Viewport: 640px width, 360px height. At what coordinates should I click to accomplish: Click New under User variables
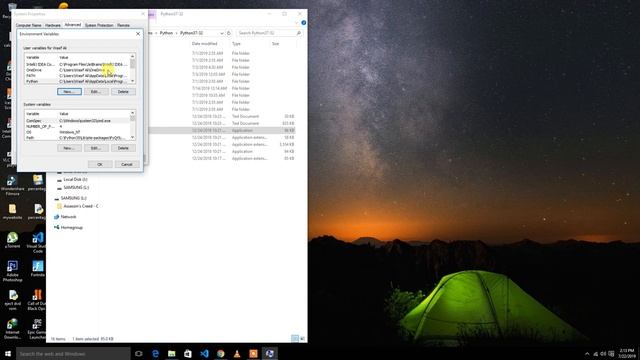69,92
